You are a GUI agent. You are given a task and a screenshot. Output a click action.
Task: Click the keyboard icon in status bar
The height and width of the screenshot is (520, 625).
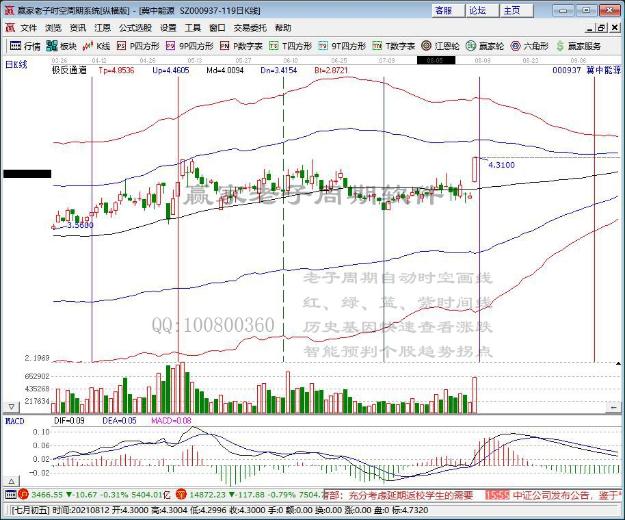(11, 494)
